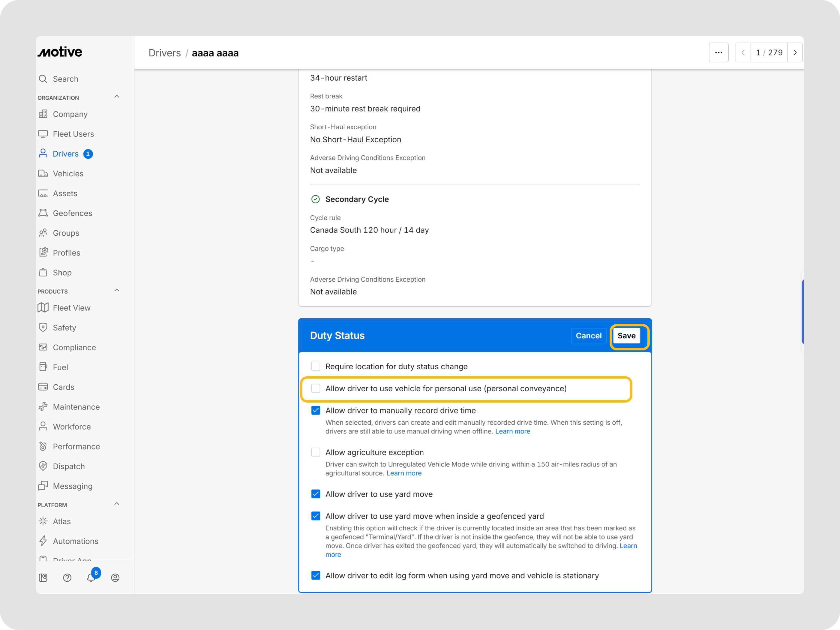Toggle yard move inside geofenced yard checkbox
The image size is (840, 630).
[316, 516]
